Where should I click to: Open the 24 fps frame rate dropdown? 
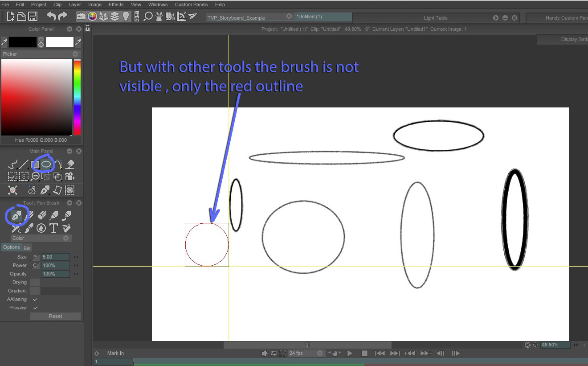click(306, 353)
